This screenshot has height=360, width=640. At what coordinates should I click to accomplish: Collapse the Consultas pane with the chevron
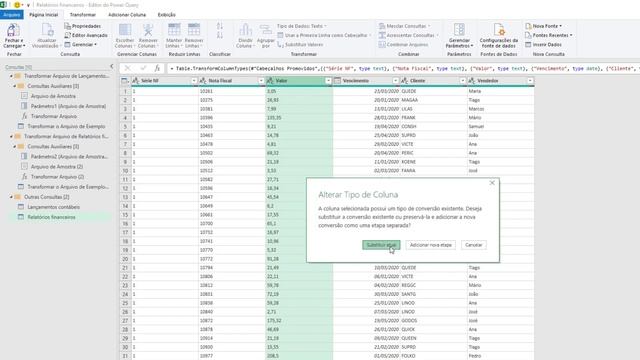click(x=112, y=66)
